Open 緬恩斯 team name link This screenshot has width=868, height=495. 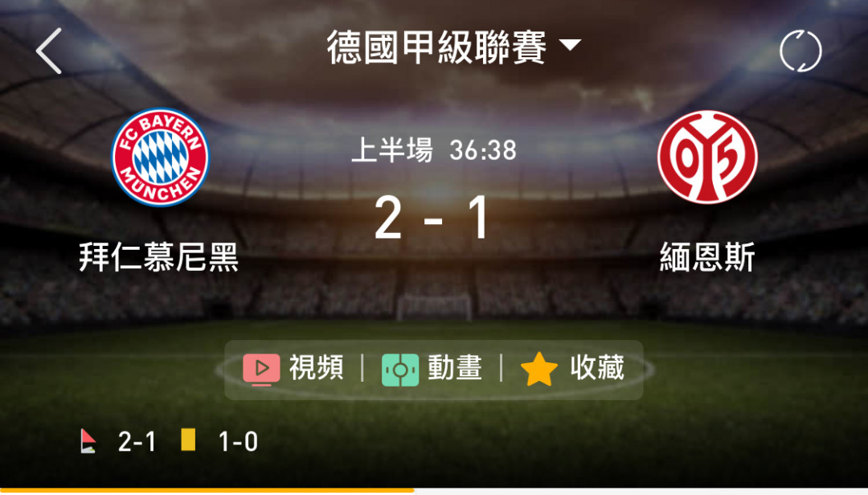707,257
